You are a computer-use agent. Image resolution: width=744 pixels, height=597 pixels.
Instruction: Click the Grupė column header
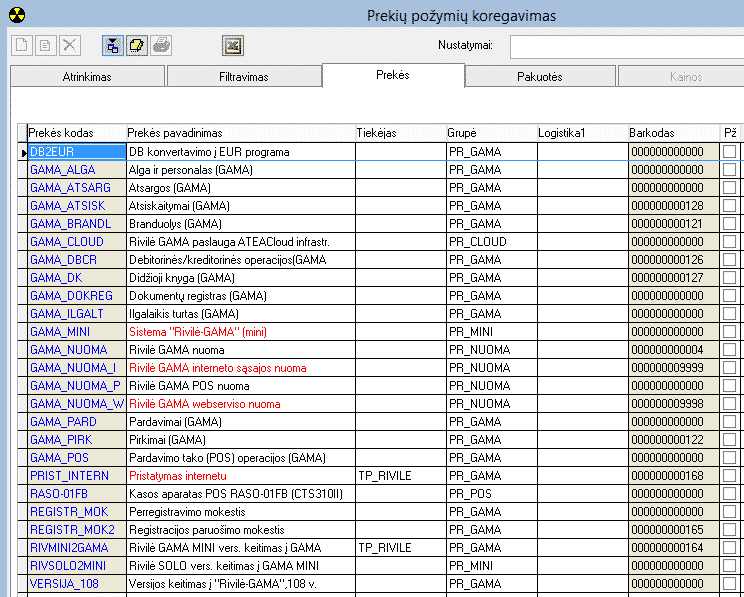(x=462, y=133)
